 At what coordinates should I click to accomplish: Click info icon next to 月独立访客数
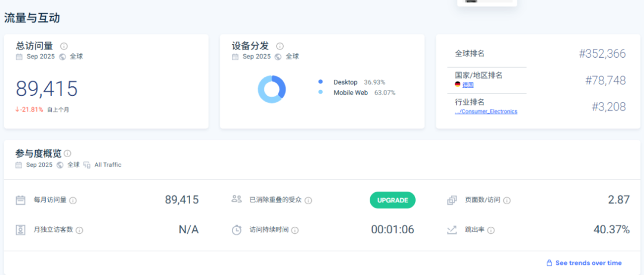pyautogui.click(x=79, y=230)
